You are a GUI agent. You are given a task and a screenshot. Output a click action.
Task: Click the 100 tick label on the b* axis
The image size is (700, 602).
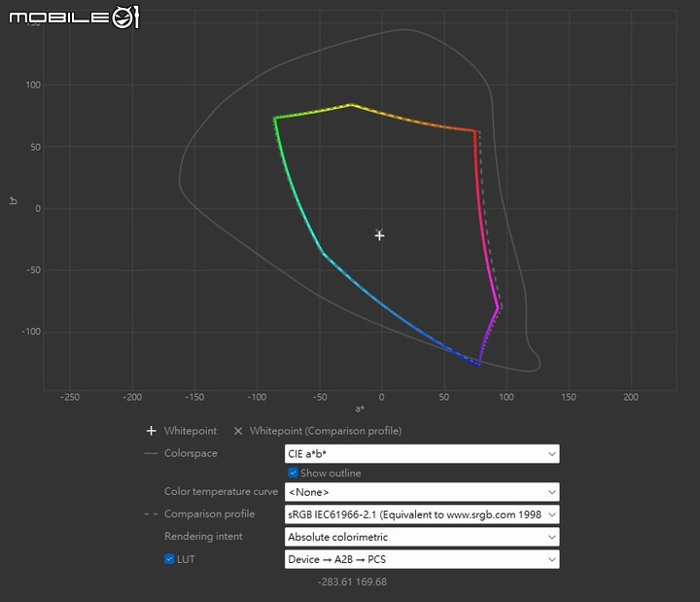click(x=33, y=85)
